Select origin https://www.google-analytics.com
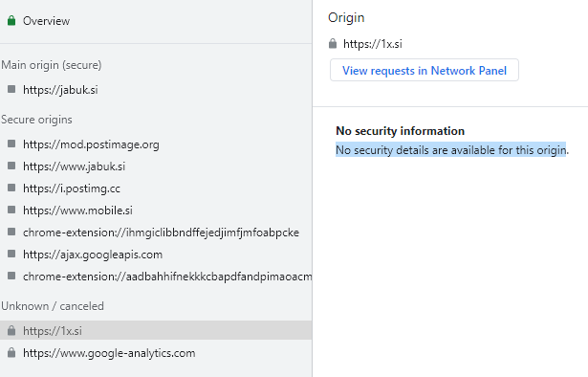588x377 pixels. pos(156,353)
